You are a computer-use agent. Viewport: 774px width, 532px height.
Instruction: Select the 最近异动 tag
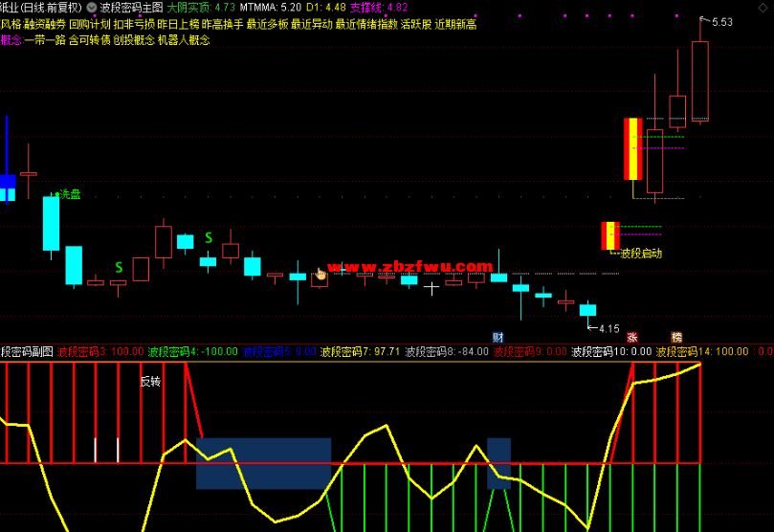(x=312, y=24)
